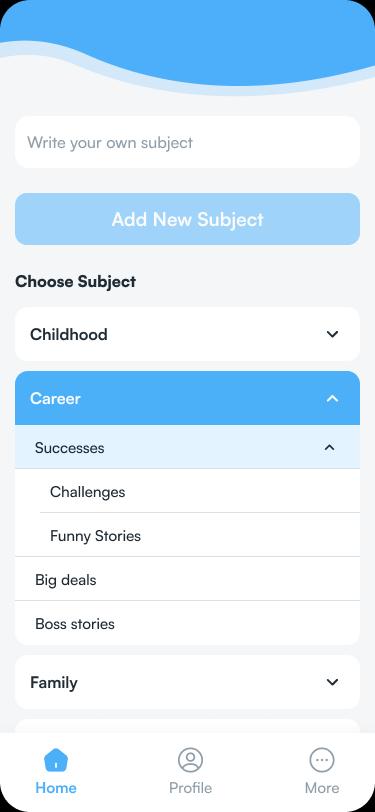Click the Add New Subject button
The image size is (375, 812).
[x=188, y=219]
